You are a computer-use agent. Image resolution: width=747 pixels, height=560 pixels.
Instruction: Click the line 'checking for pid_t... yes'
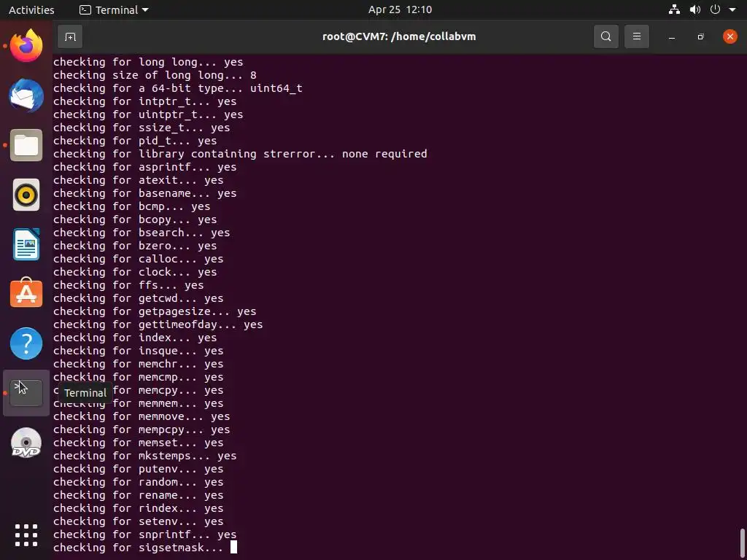pos(134,141)
